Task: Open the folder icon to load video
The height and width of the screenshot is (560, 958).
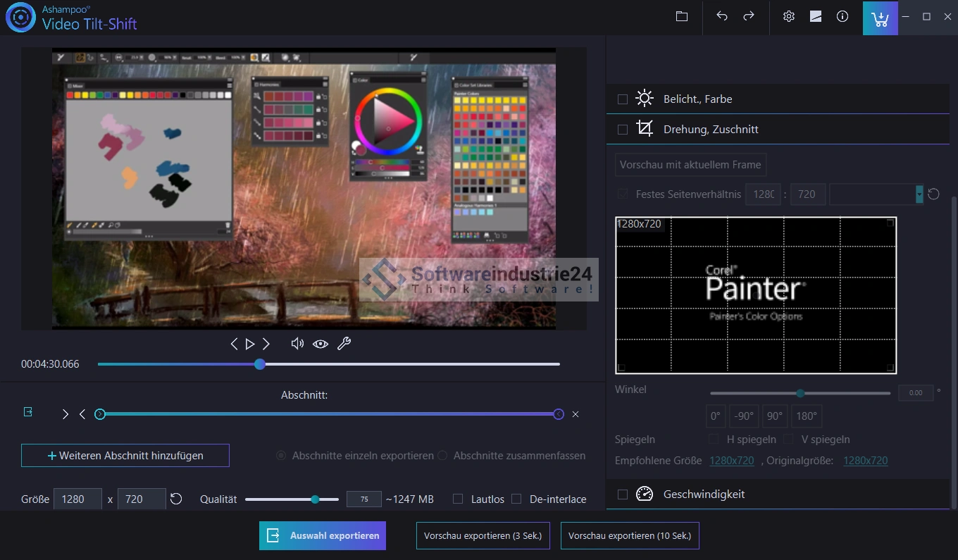Action: [x=682, y=17]
